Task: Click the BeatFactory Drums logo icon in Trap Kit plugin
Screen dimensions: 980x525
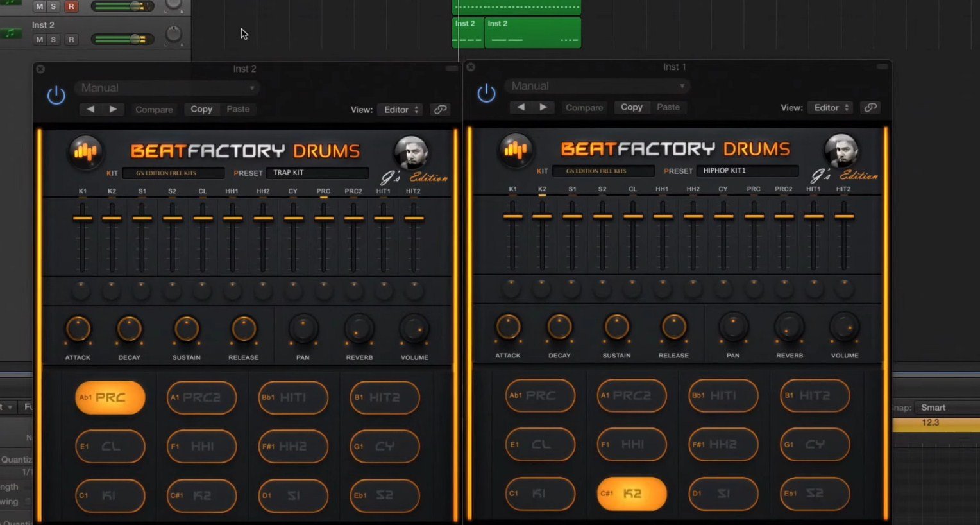Action: (x=85, y=151)
